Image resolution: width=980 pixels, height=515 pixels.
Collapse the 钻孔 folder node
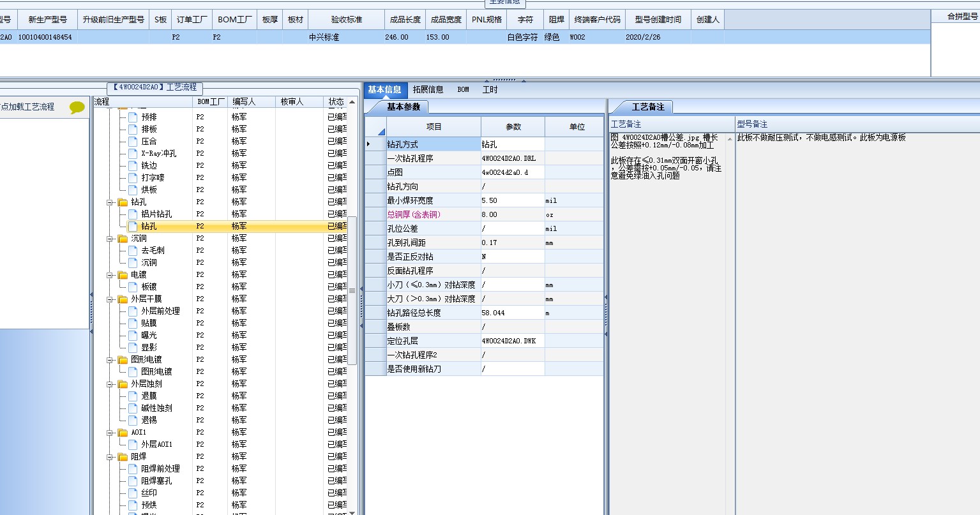point(110,202)
